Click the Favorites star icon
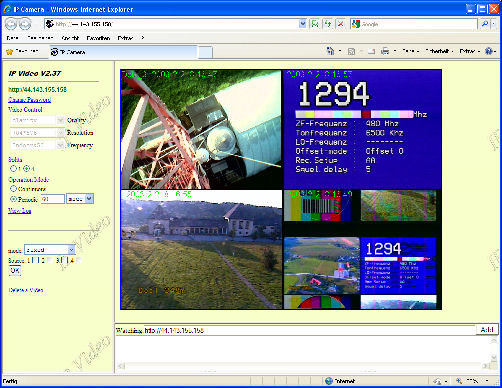The width and height of the screenshot is (502, 388). click(x=9, y=52)
